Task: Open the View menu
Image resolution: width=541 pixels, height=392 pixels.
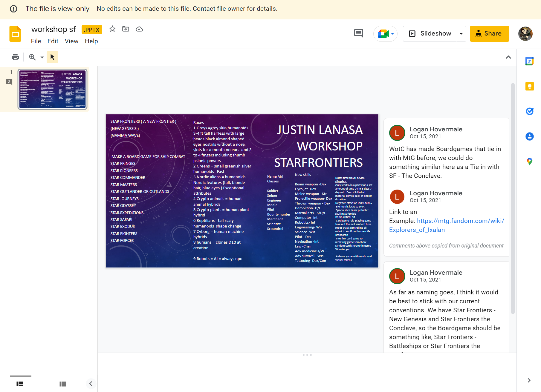Action: (x=71, y=41)
